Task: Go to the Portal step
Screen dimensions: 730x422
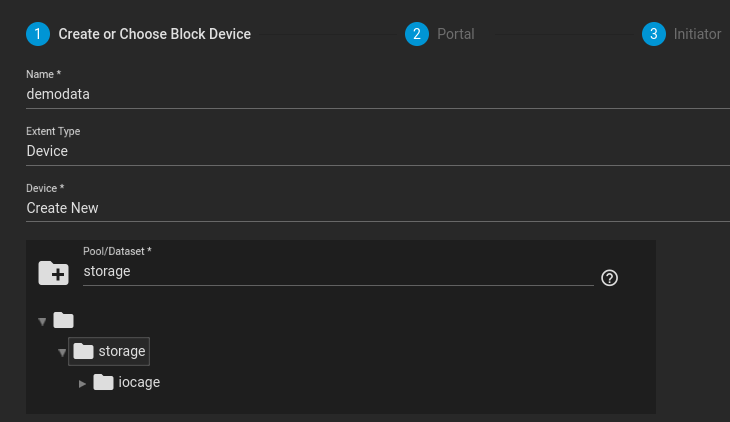Action: point(455,34)
